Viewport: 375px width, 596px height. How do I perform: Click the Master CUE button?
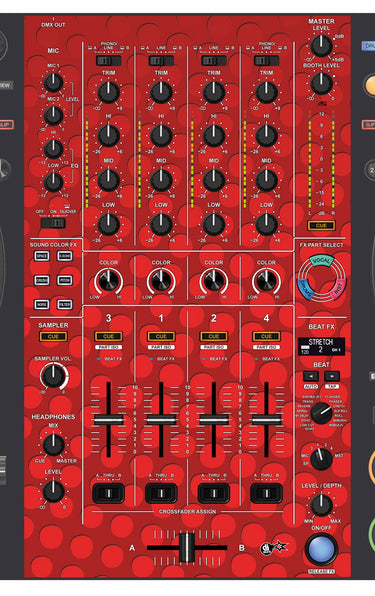pyautogui.click(x=321, y=225)
